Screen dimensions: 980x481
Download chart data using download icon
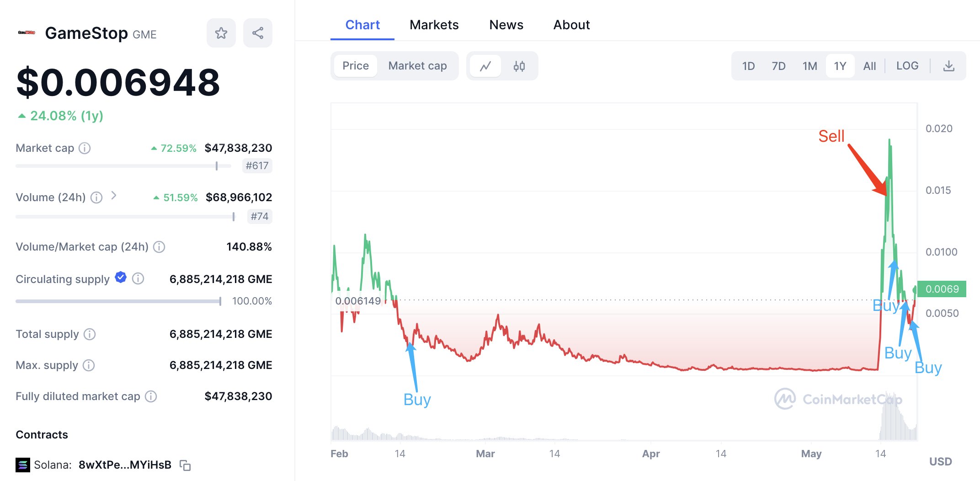(x=949, y=66)
